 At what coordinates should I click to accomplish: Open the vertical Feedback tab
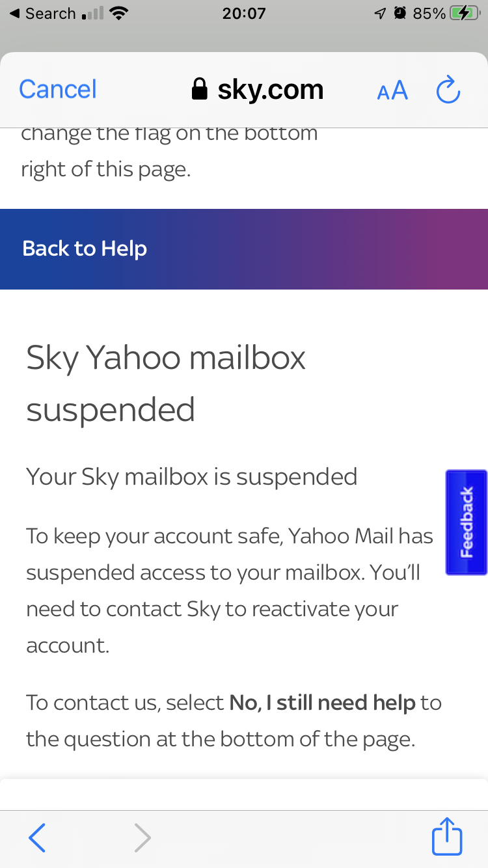coord(466,522)
